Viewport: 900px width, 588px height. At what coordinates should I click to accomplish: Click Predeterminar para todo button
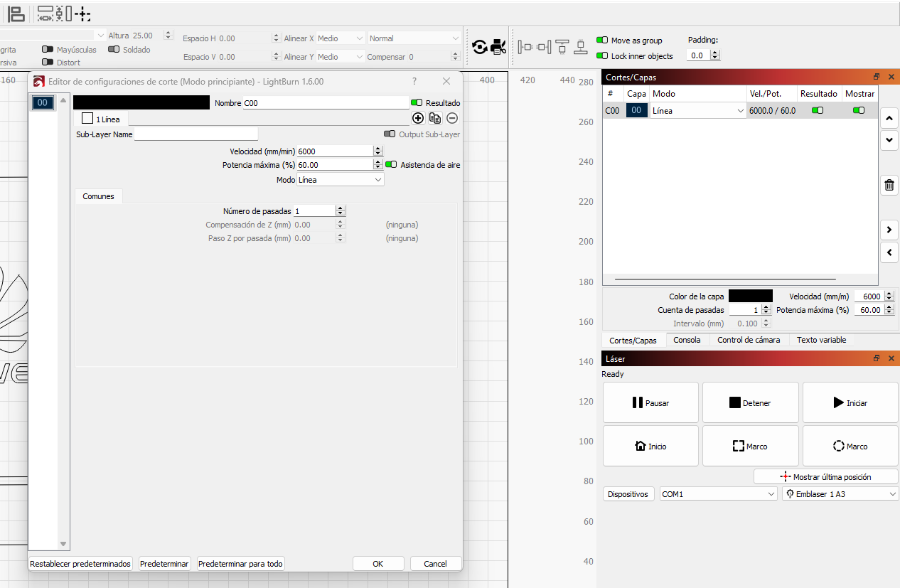coord(240,564)
